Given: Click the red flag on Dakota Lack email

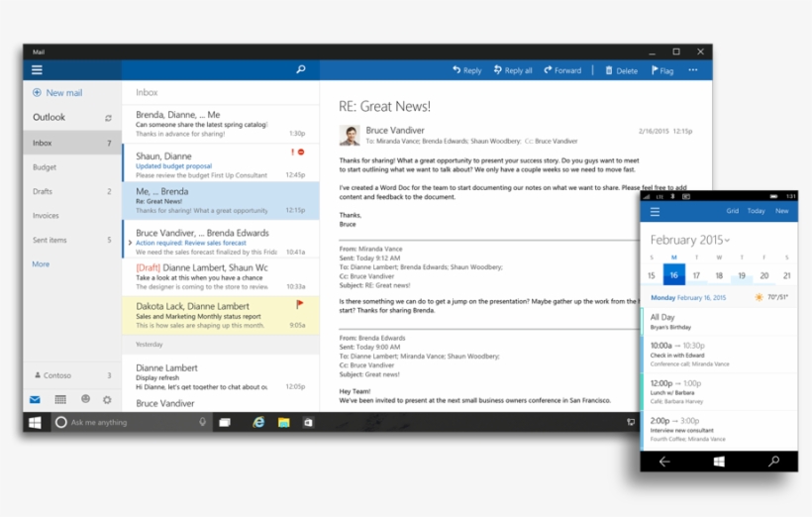Looking at the screenshot, I should pyautogui.click(x=299, y=304).
